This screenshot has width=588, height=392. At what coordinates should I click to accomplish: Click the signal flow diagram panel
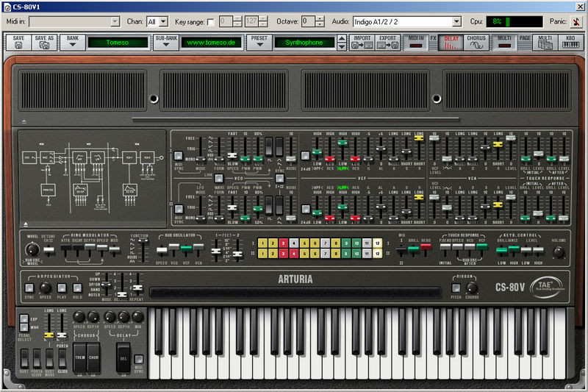click(93, 179)
